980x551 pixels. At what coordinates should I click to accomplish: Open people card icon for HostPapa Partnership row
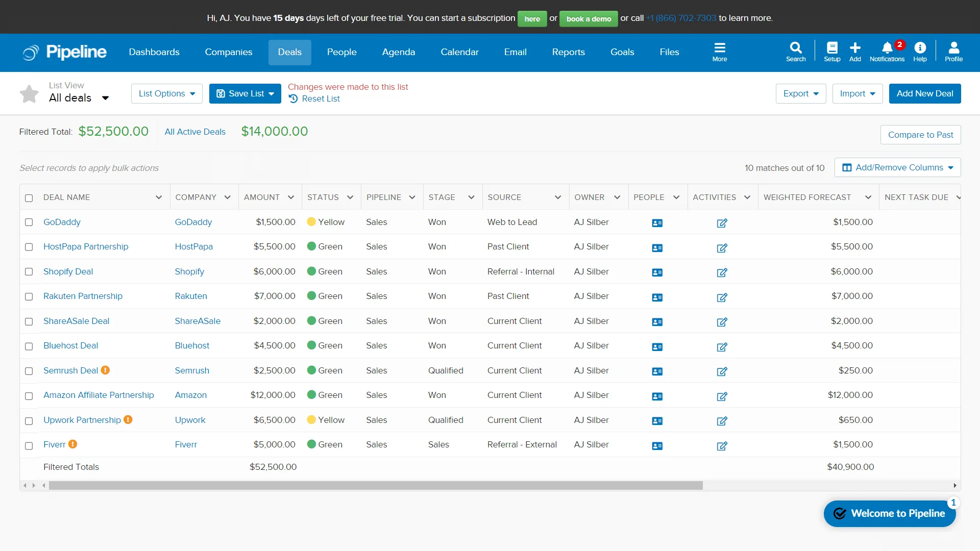tap(657, 248)
